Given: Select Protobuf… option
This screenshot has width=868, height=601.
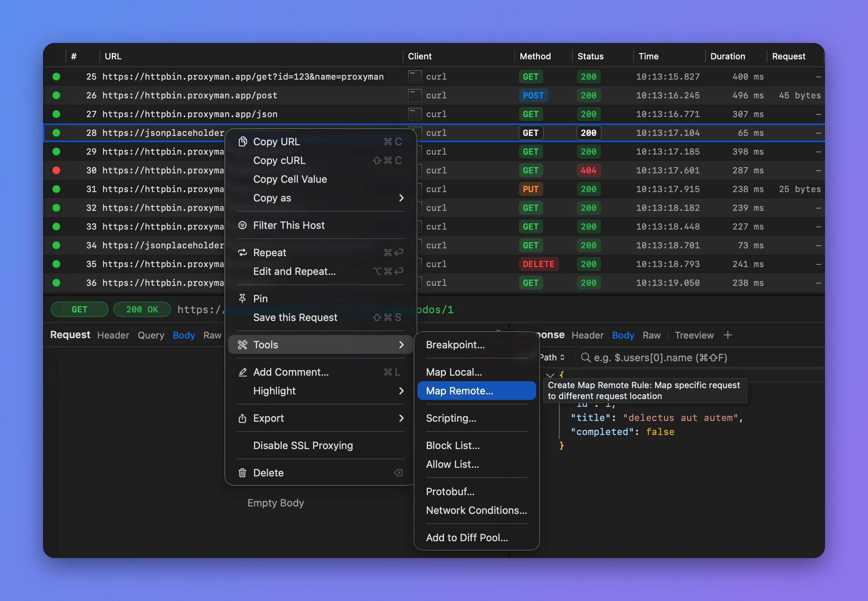Looking at the screenshot, I should [476, 492].
